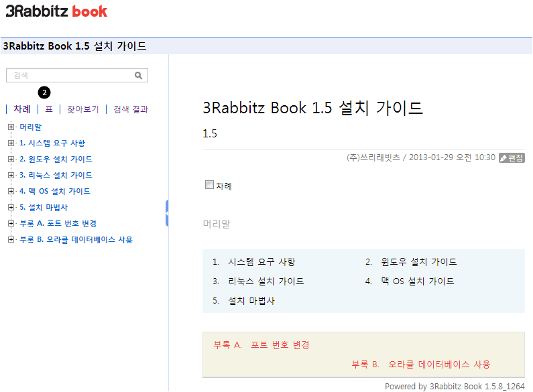The image size is (533, 392).
Task: Open 윈도우 설치 가이드 in content list
Action: [x=419, y=262]
